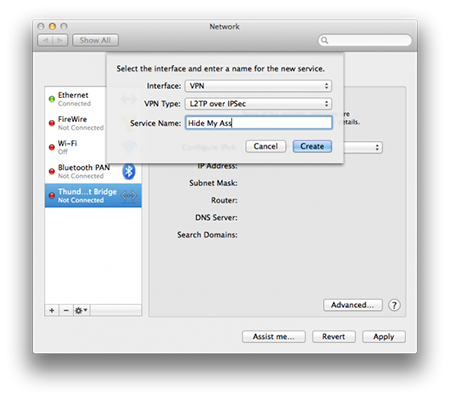Click the red FireWire status dot
The image size is (450, 399).
click(52, 123)
